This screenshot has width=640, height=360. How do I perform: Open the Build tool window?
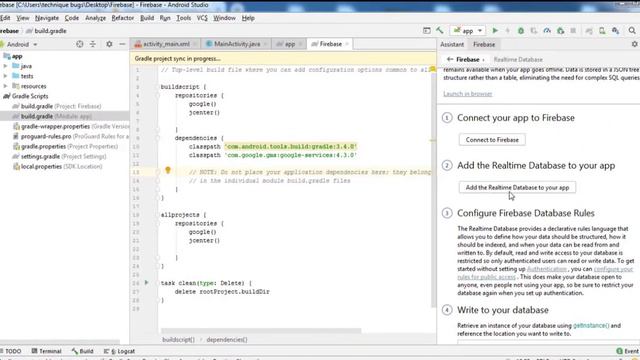tap(82, 351)
